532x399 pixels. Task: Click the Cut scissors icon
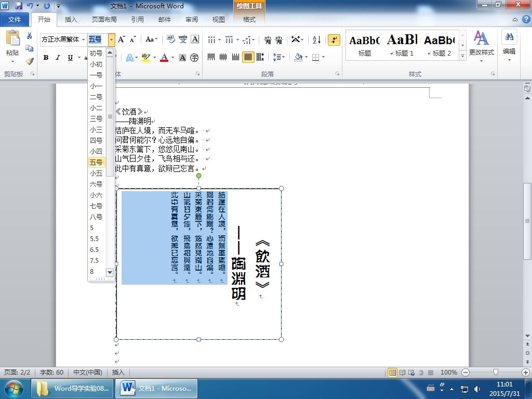click(x=30, y=36)
